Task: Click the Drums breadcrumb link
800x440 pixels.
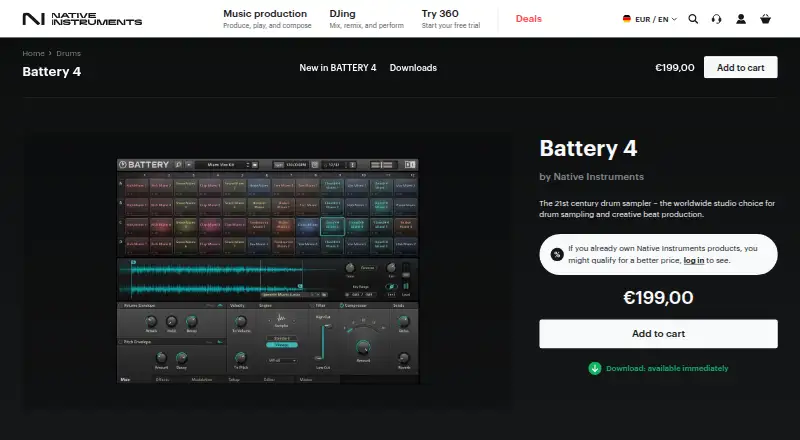Action: (x=68, y=53)
